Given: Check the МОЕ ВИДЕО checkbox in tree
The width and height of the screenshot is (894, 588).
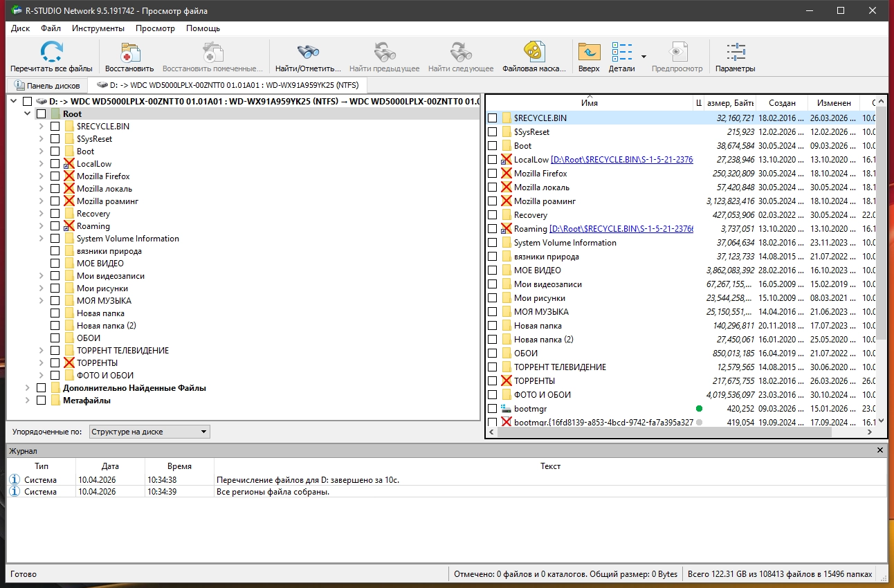Looking at the screenshot, I should (55, 264).
